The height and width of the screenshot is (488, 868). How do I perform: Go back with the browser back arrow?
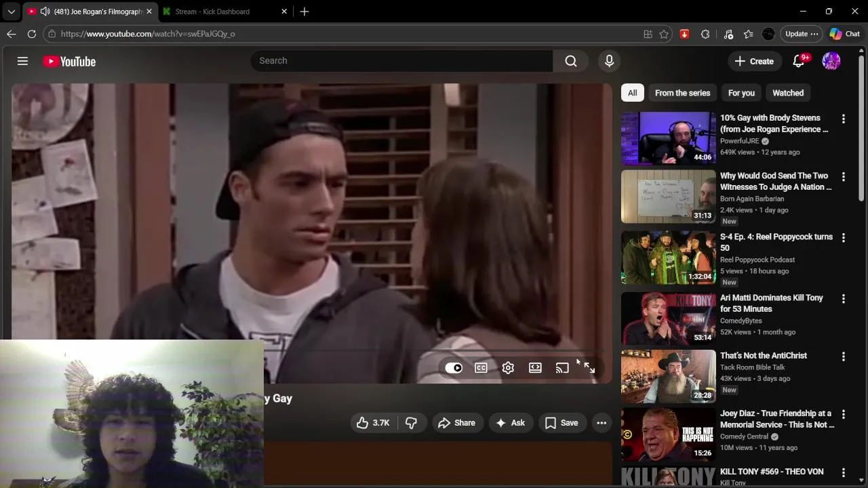pyautogui.click(x=12, y=34)
